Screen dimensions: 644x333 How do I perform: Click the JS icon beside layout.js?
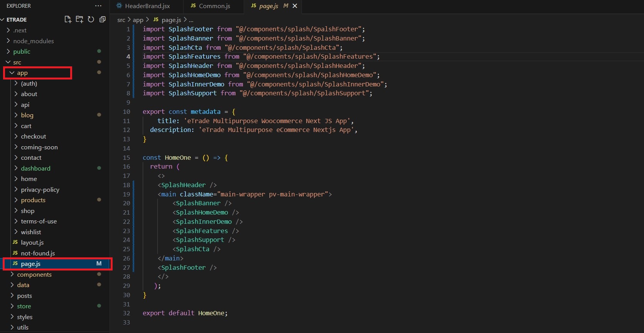(x=15, y=242)
